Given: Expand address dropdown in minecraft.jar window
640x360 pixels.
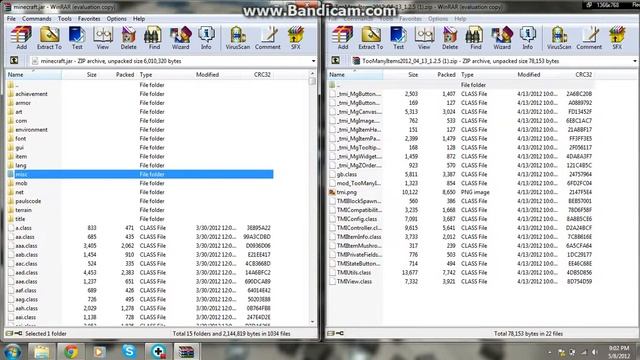Looking at the screenshot, I should 313,61.
